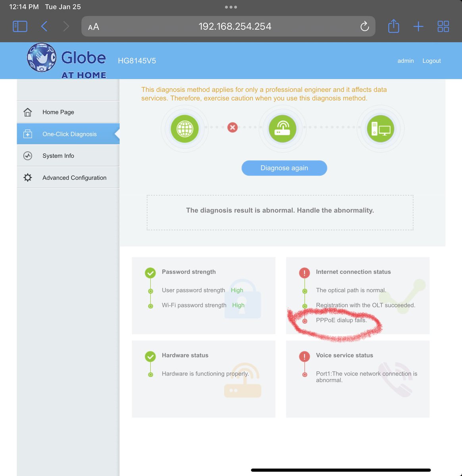Click the 'diagnosis result is abnormal' message
The image size is (462, 476).
coord(280,210)
